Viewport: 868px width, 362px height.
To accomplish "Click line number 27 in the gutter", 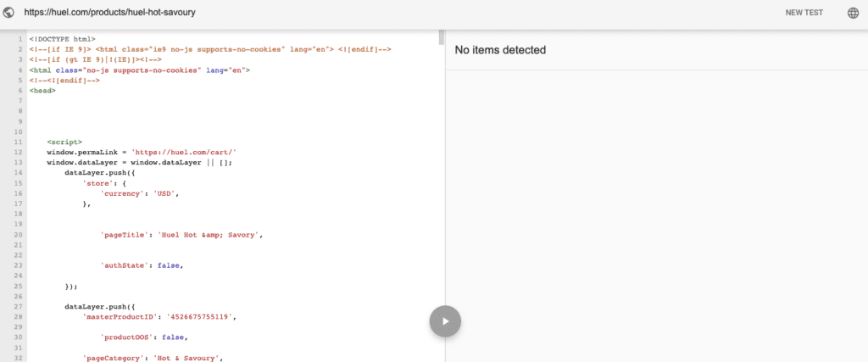I will [19, 306].
